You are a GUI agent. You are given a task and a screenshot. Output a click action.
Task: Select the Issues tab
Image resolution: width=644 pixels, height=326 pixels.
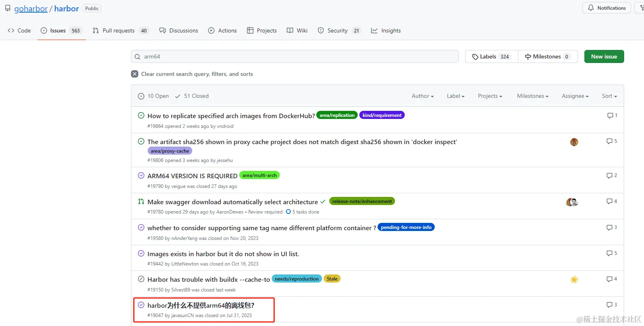pos(62,30)
